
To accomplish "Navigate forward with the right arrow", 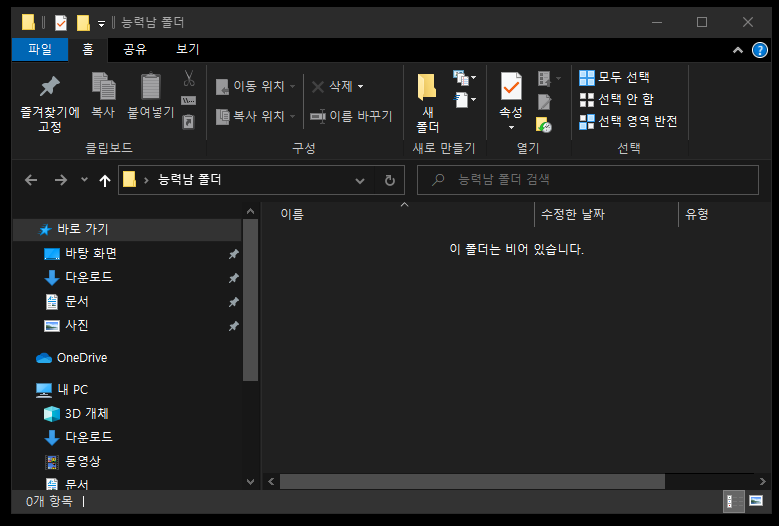I will pos(61,180).
